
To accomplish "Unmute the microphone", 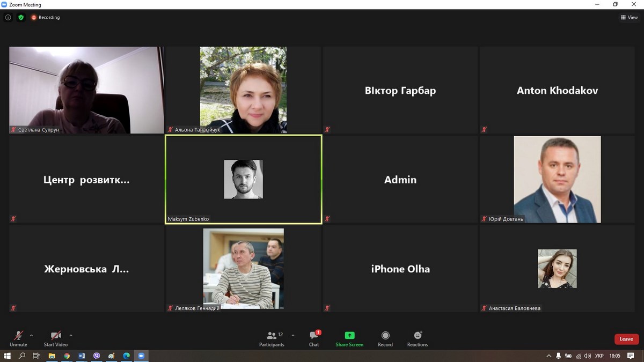I will [18, 338].
